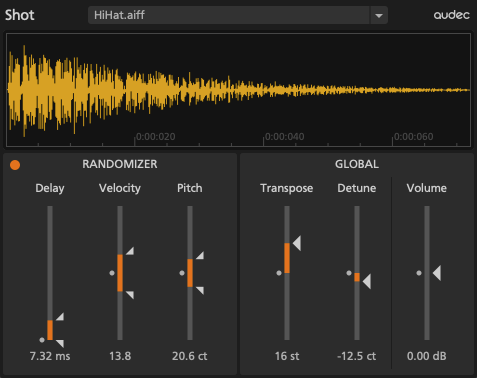Screen dimensions: 477x378
Task: Click the Pitch lower range triangle handle
Action: 200,290
